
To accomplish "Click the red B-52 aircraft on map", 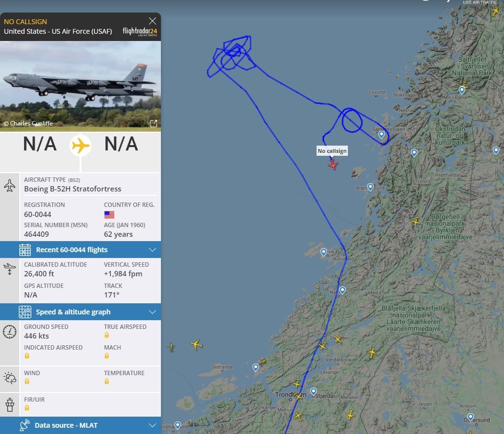I will click(333, 164).
